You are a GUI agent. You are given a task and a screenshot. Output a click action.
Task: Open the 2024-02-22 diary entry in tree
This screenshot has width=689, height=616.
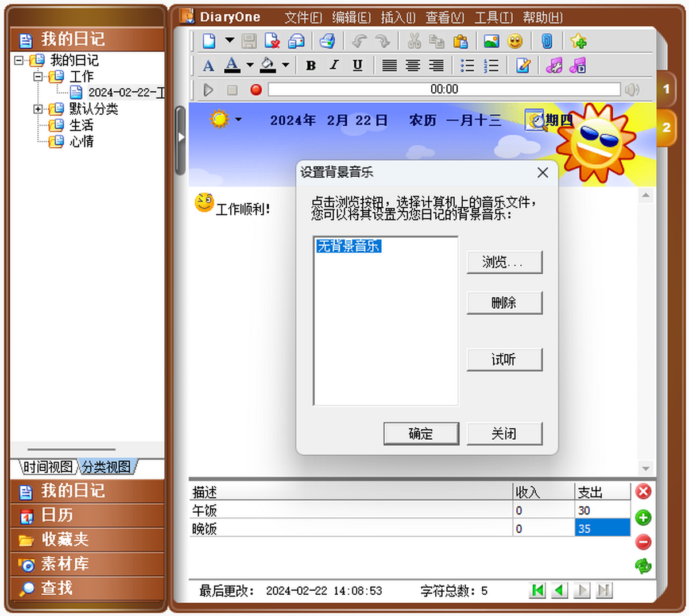coord(126,92)
